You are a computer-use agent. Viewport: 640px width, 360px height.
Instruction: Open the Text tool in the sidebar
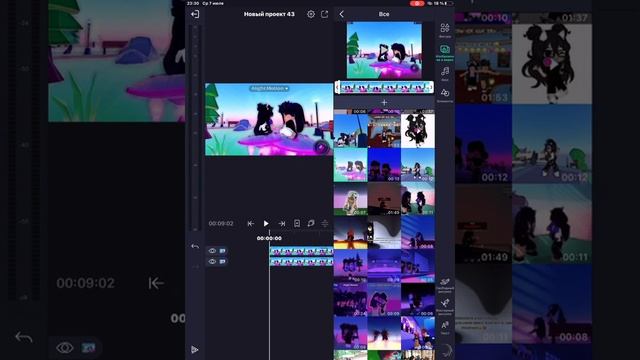(445, 327)
